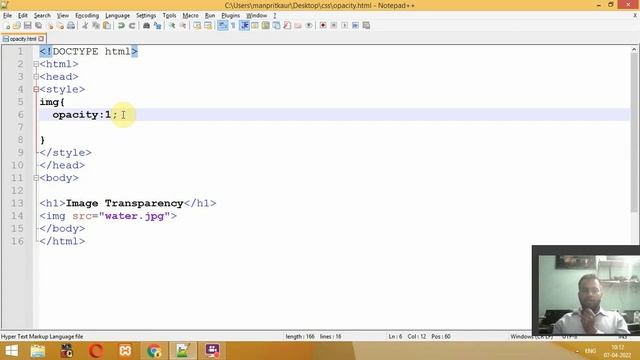Click the Close All toolbar icon
This screenshot has height=360, width=640.
pyautogui.click(x=60, y=26)
